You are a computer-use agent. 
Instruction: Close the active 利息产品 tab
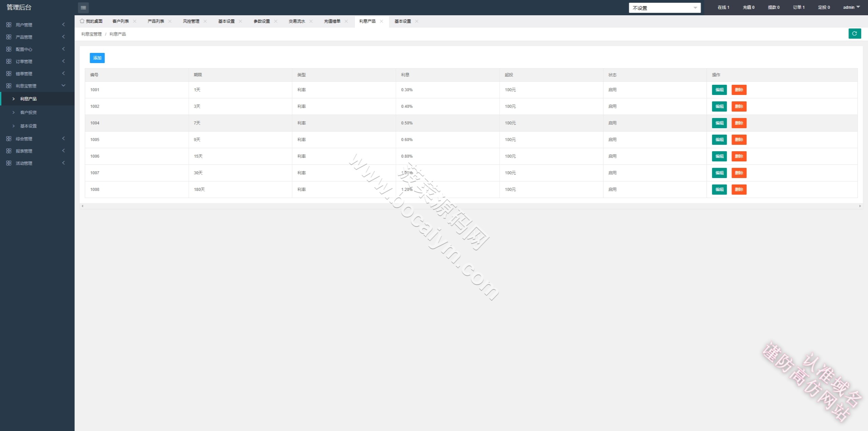click(381, 21)
